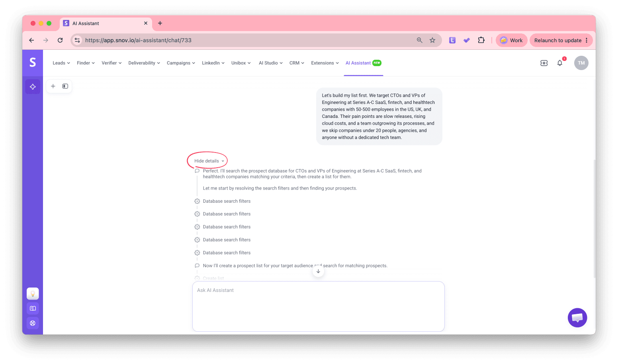Open the help lifebuoy icon
Viewport: 618px width, 364px height.
point(33,323)
